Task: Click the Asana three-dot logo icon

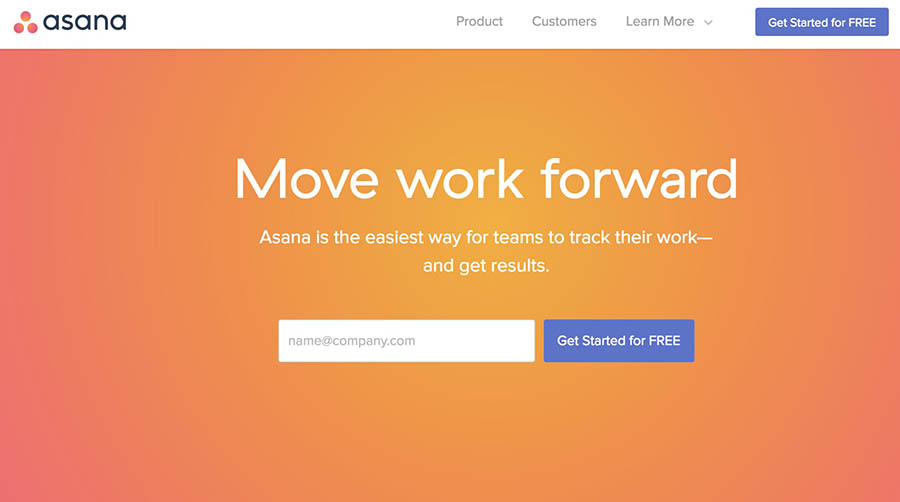Action: tap(26, 22)
